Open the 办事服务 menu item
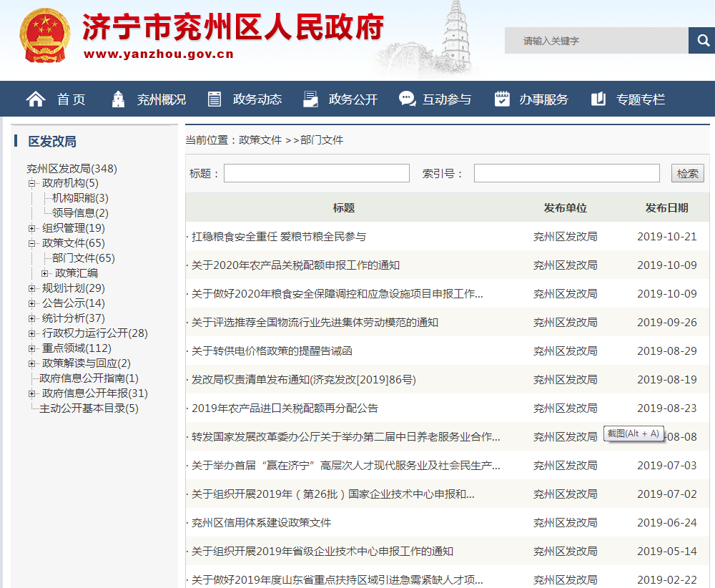 [x=543, y=99]
